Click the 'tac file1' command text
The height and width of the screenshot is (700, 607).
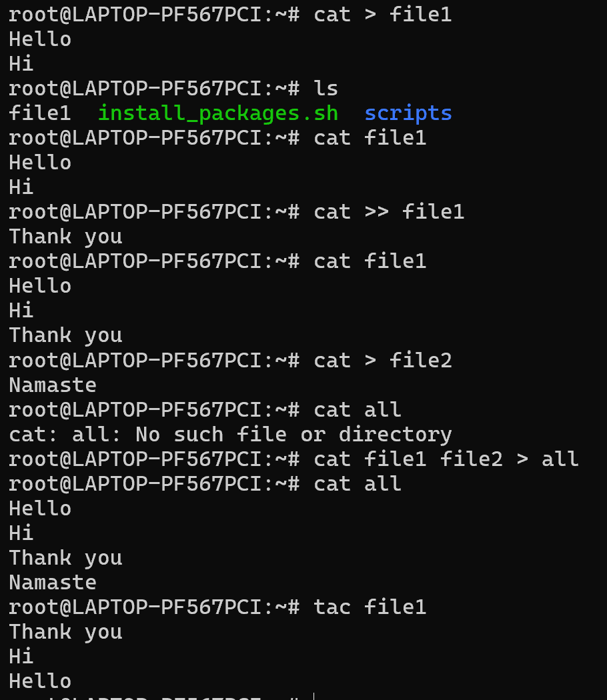click(x=370, y=607)
